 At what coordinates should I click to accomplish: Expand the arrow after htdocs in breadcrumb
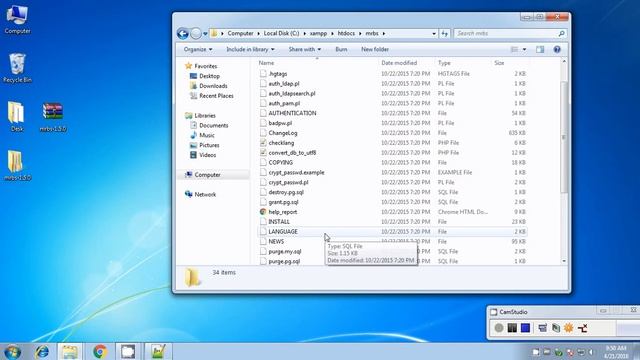tap(360, 33)
